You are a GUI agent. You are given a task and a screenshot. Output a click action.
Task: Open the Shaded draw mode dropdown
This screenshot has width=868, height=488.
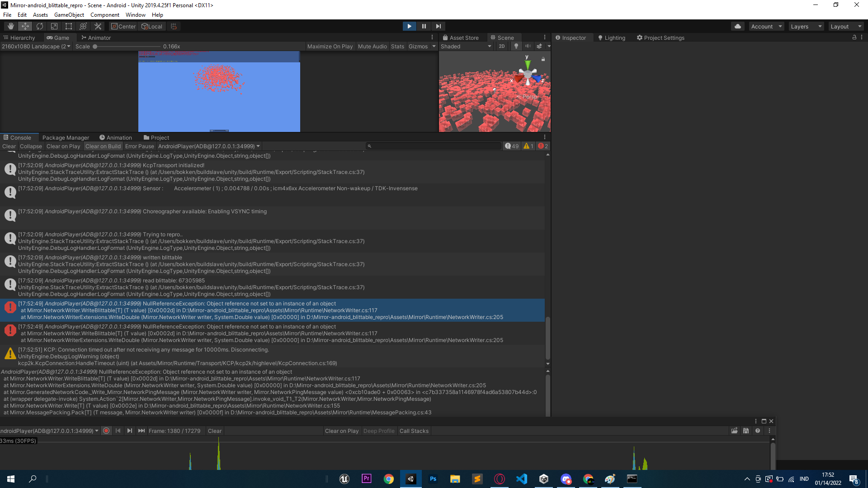(466, 46)
